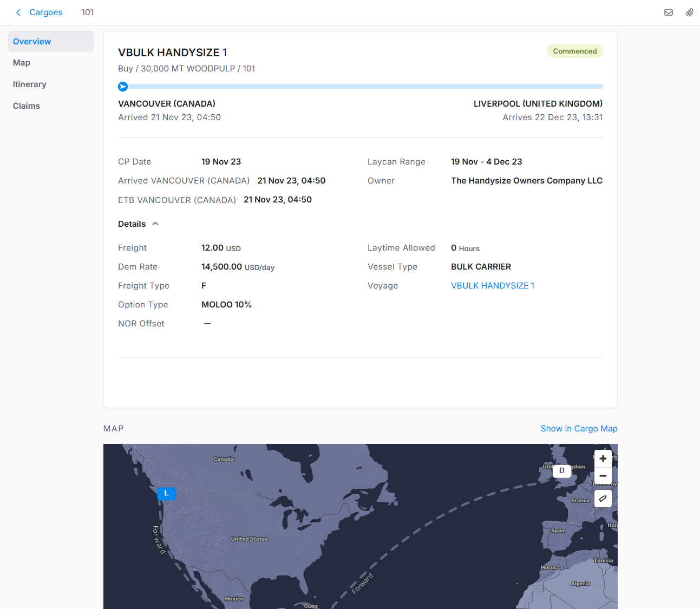Screen dimensions: 700x609
Task: Click the back arrow beside Cargoes
Action: pos(18,12)
